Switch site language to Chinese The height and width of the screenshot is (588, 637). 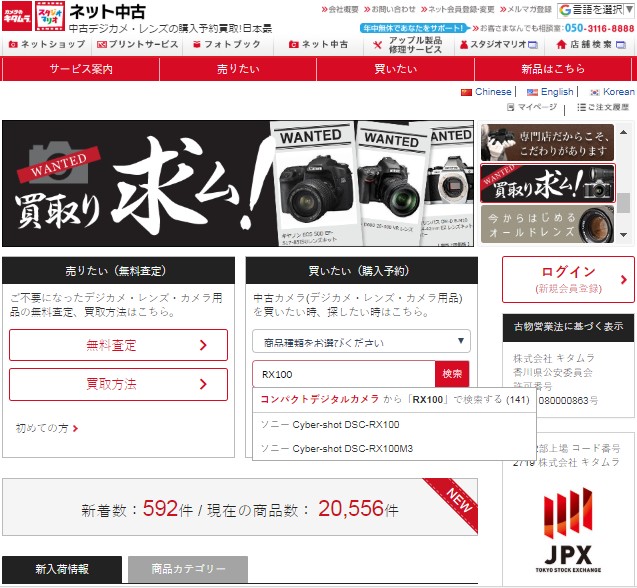tap(486, 91)
